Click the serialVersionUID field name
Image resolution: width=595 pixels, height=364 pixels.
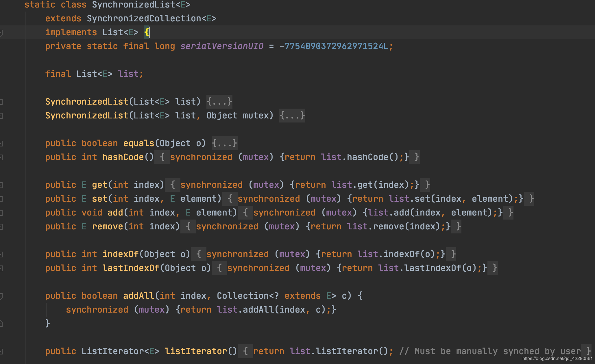(222, 46)
